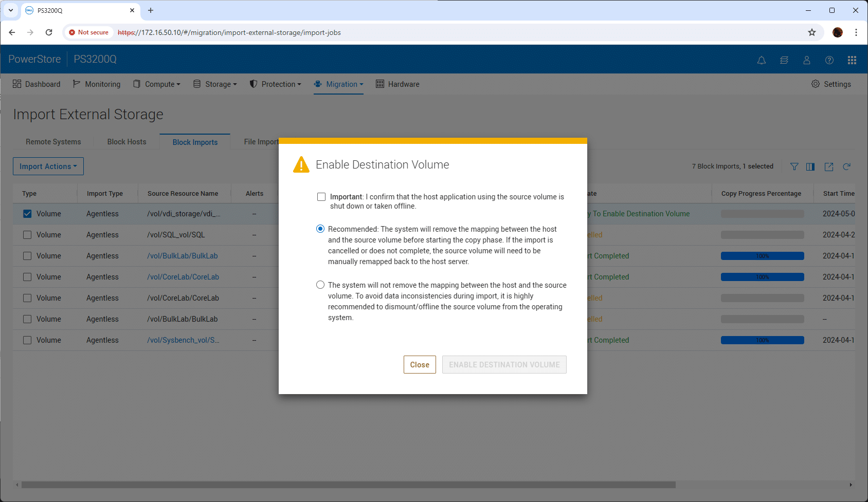
Task: Expand the Compute menu
Action: tap(157, 84)
